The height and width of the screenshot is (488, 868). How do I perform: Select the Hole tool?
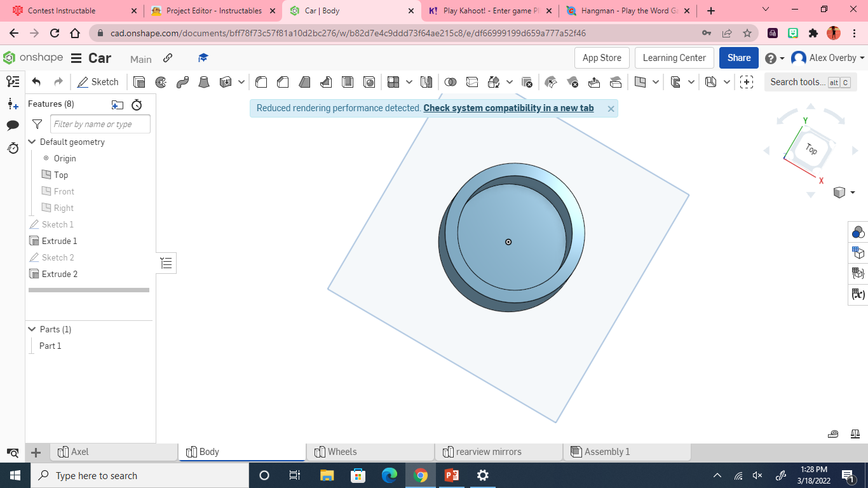click(369, 82)
